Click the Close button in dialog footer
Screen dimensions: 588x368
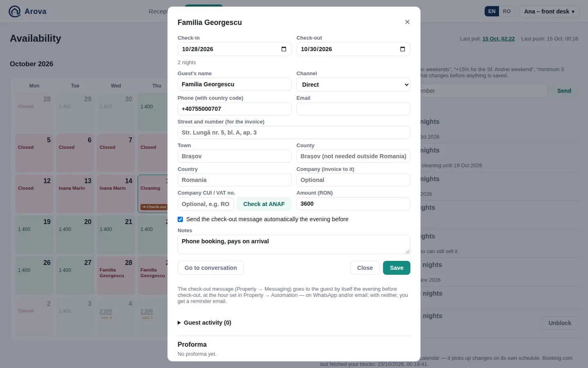point(365,268)
